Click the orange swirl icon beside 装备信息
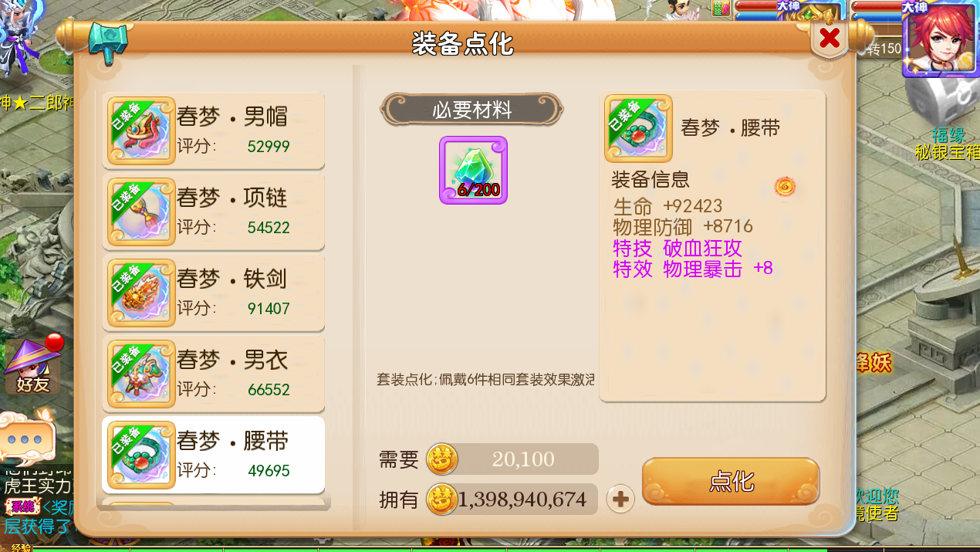This screenshot has width=980, height=552. click(785, 186)
